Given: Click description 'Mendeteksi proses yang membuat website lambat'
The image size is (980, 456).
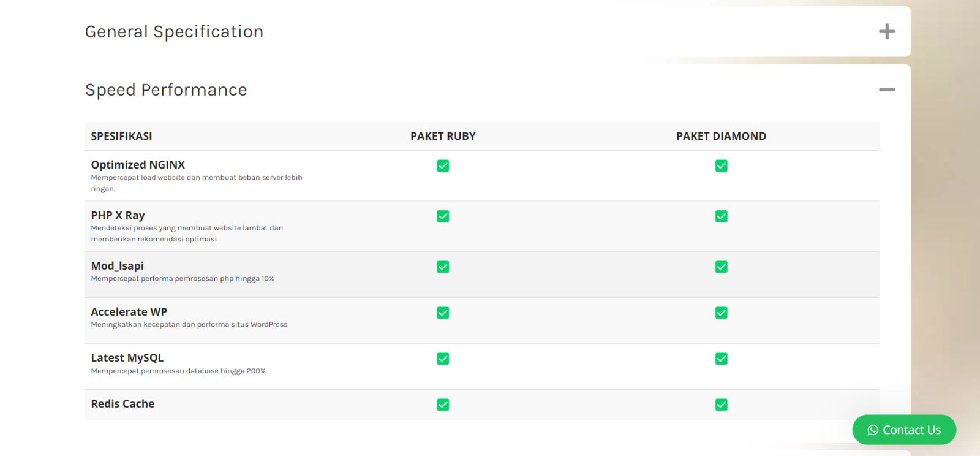Looking at the screenshot, I should point(187,234).
